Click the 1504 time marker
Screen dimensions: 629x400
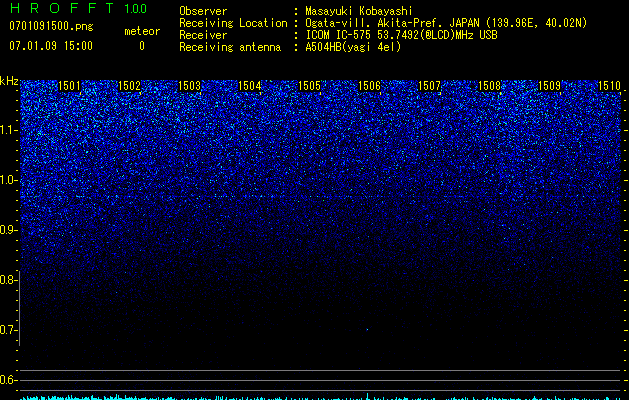[250, 86]
